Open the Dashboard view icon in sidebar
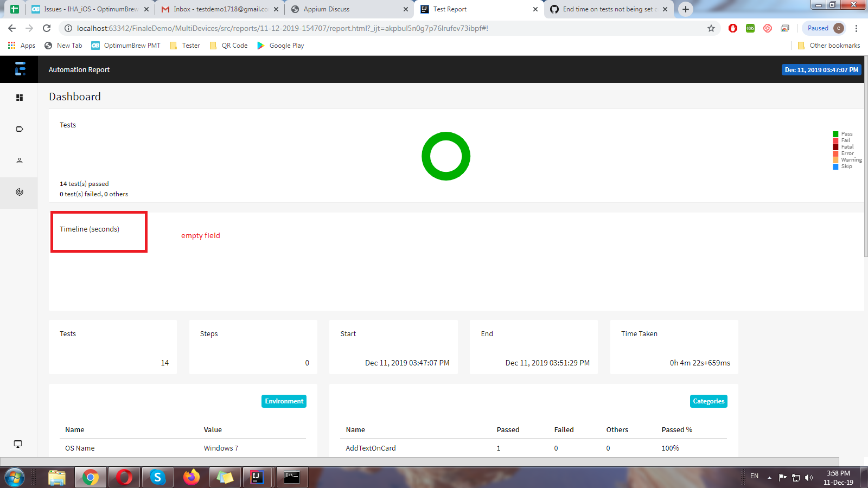Screen dimensions: 868x488 pyautogui.click(x=20, y=98)
